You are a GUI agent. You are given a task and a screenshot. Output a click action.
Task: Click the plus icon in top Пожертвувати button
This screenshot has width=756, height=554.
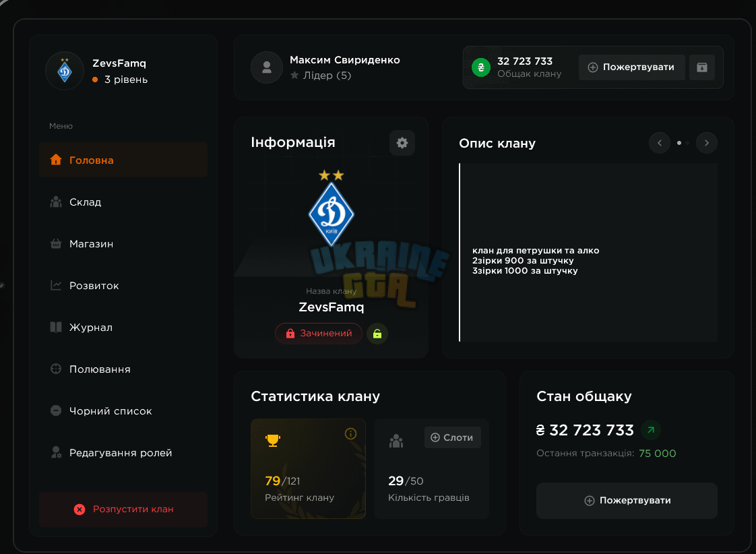[593, 67]
